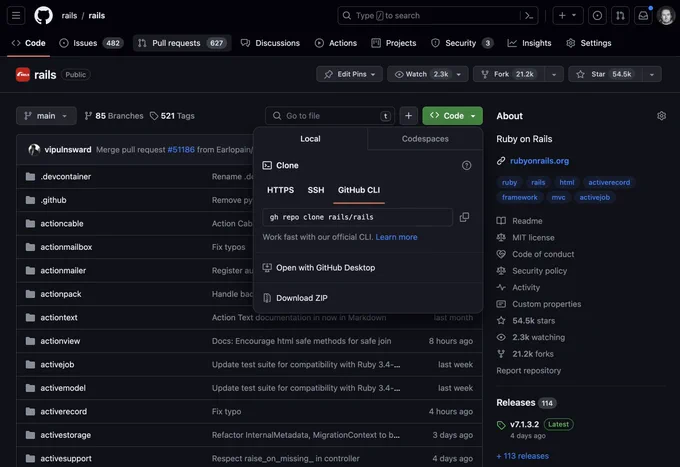The height and width of the screenshot is (467, 680).
Task: Click the Clone help question mark icon
Action: tap(466, 165)
